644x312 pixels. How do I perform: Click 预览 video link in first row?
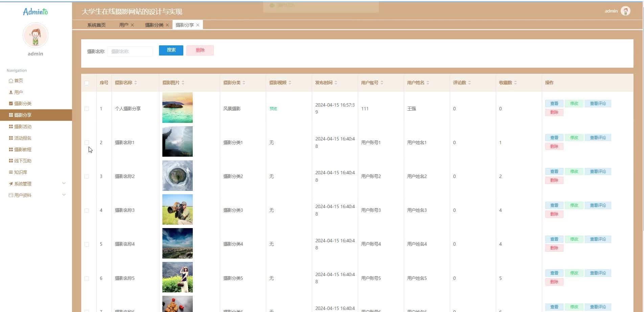tap(273, 109)
